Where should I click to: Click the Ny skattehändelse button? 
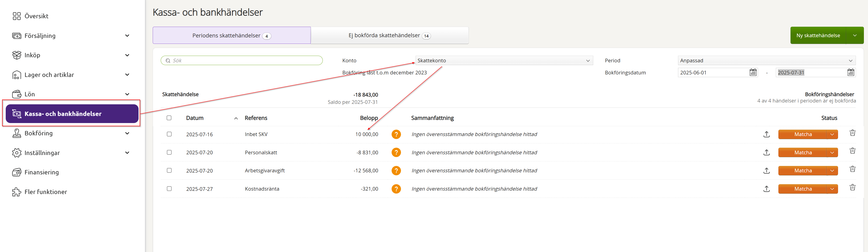[x=818, y=35]
